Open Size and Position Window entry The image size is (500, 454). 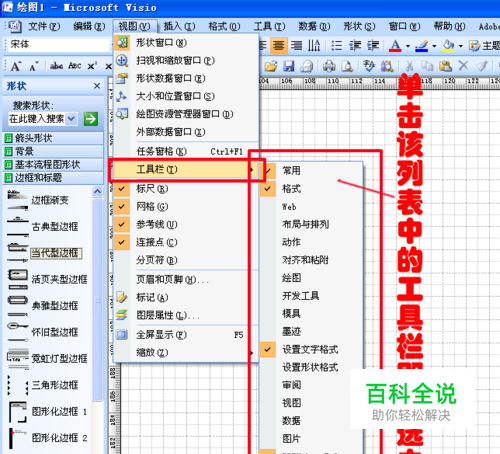click(x=186, y=96)
